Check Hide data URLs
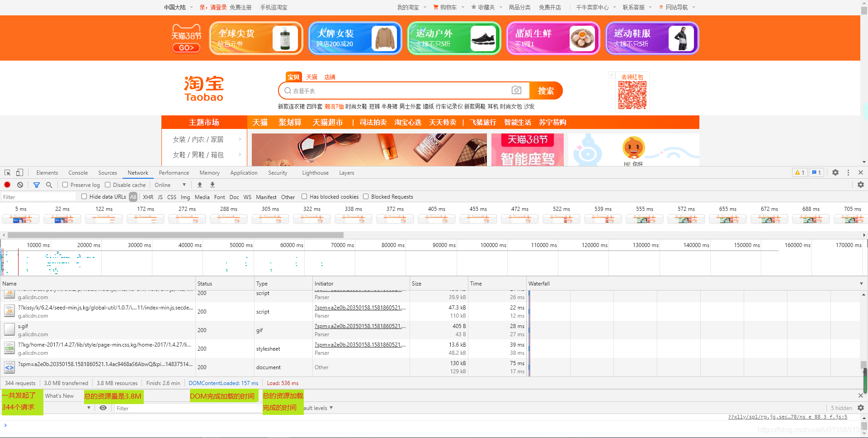Viewport: 868px width, 438px height. pos(84,196)
